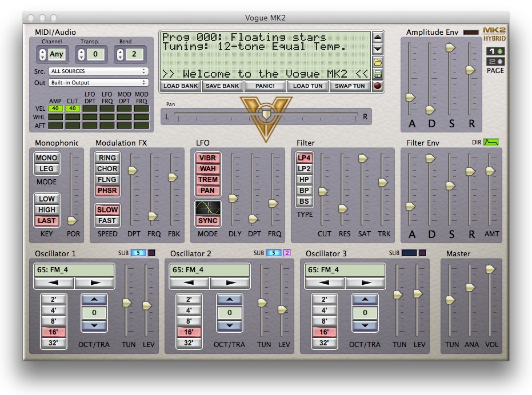Image resolution: width=532 pixels, height=395 pixels.
Task: Click the program down arrow beside the display
Action: 378,49
